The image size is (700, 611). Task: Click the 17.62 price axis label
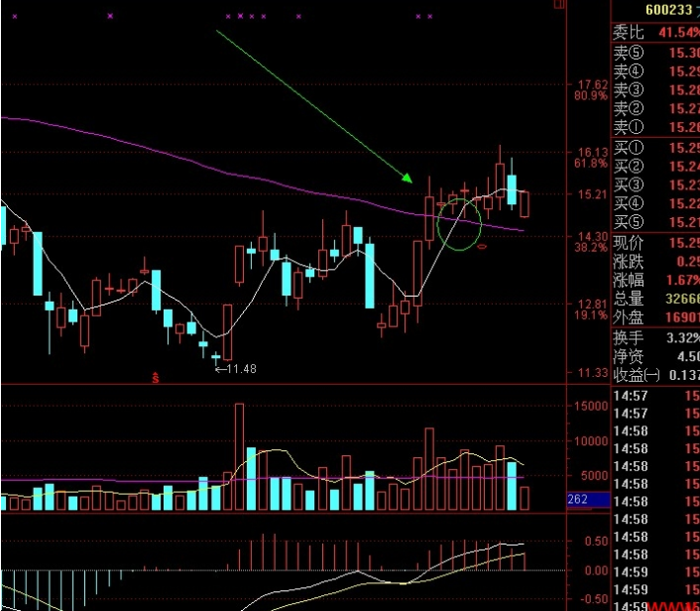593,85
